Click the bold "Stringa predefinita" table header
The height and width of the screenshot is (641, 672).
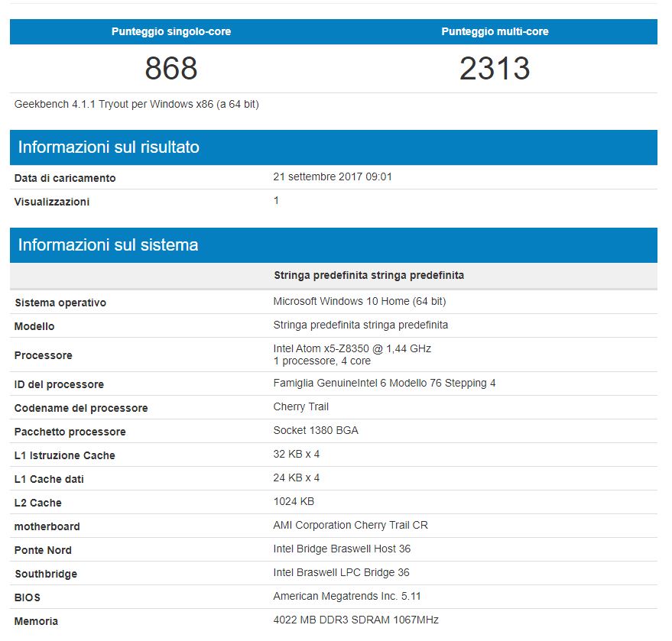tap(369, 275)
